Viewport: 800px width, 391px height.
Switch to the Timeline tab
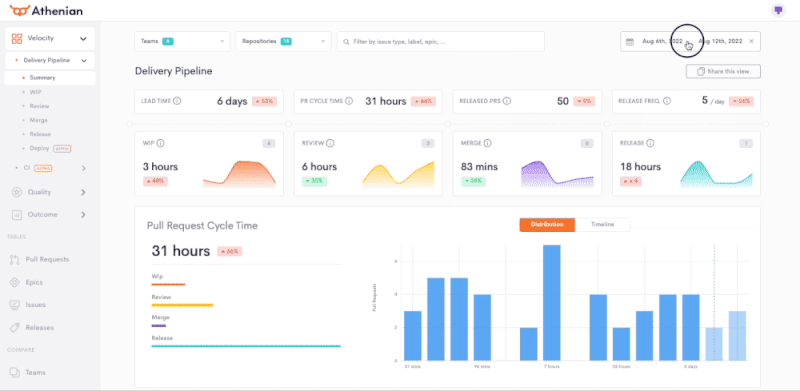point(603,225)
